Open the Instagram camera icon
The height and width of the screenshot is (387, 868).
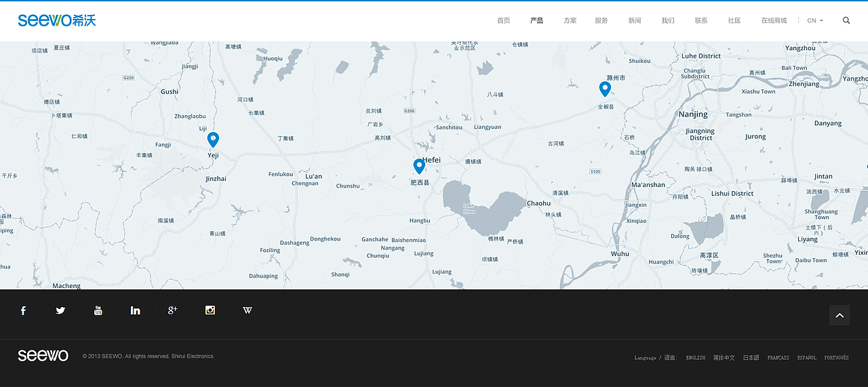click(210, 310)
